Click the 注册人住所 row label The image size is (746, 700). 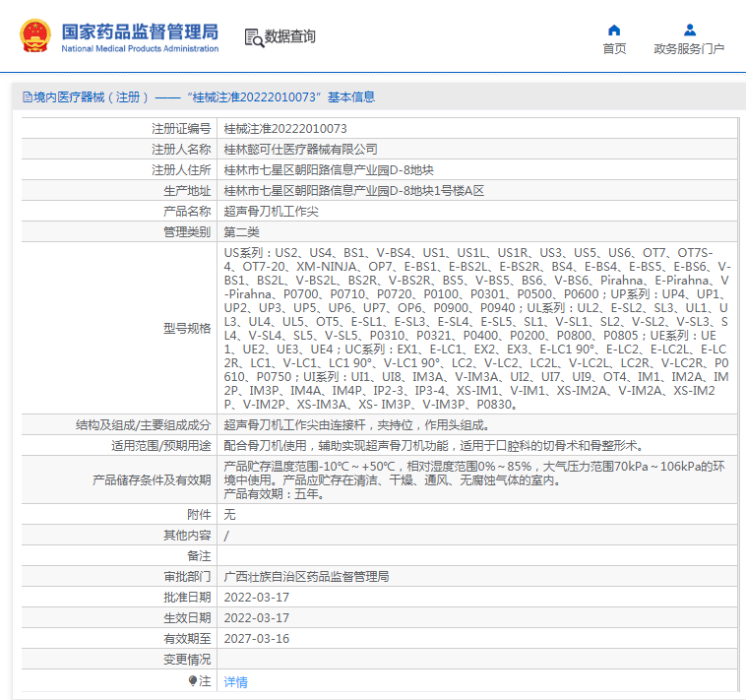tap(181, 170)
